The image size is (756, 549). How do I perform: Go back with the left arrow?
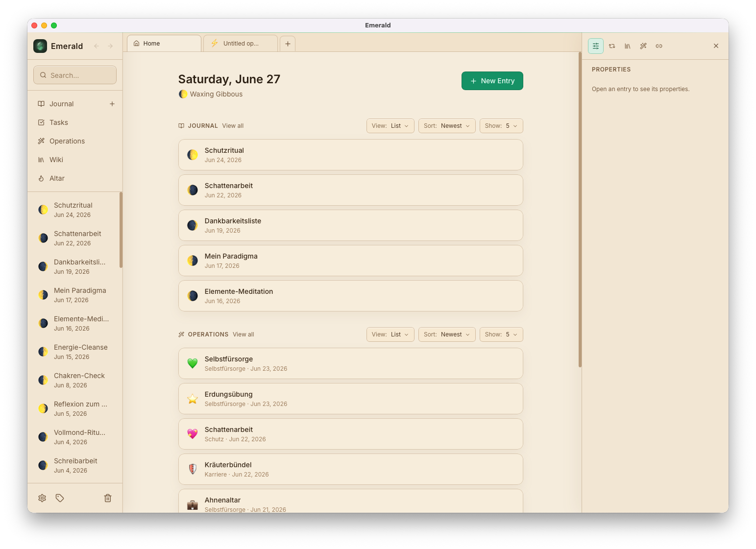click(97, 46)
